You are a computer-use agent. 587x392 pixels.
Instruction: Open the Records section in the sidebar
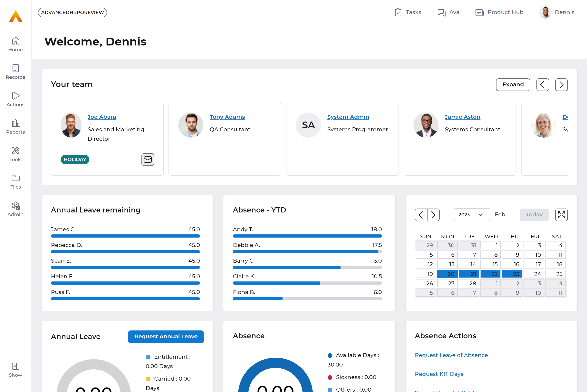coord(15,72)
